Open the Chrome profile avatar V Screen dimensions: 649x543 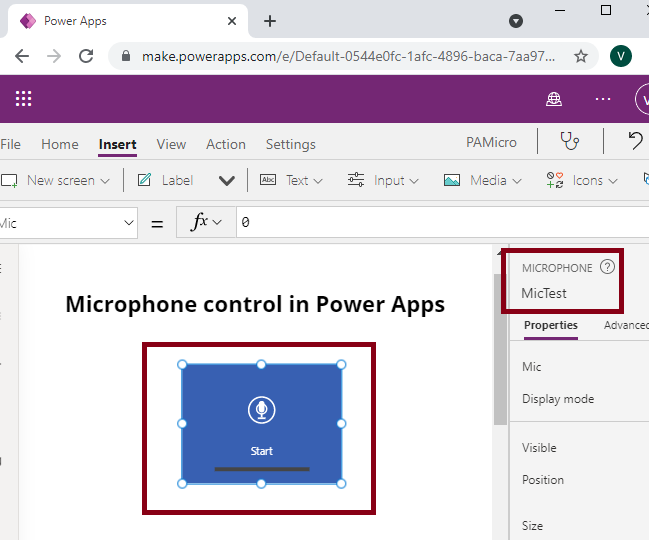(621, 56)
